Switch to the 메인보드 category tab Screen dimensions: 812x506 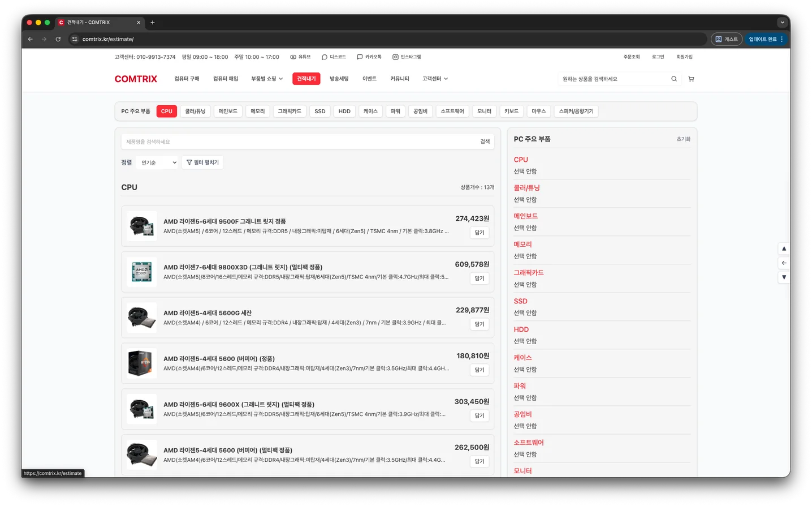click(x=228, y=112)
